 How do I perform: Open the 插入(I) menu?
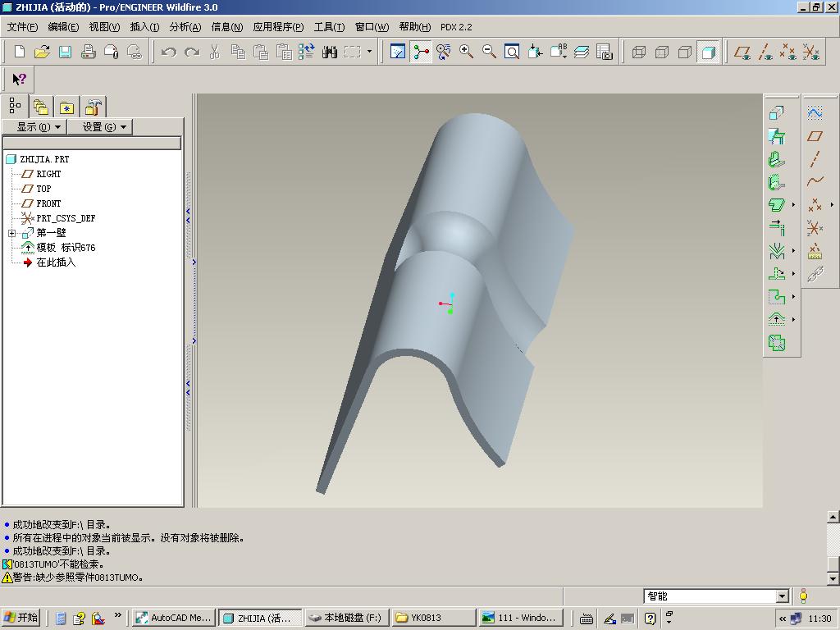144,27
